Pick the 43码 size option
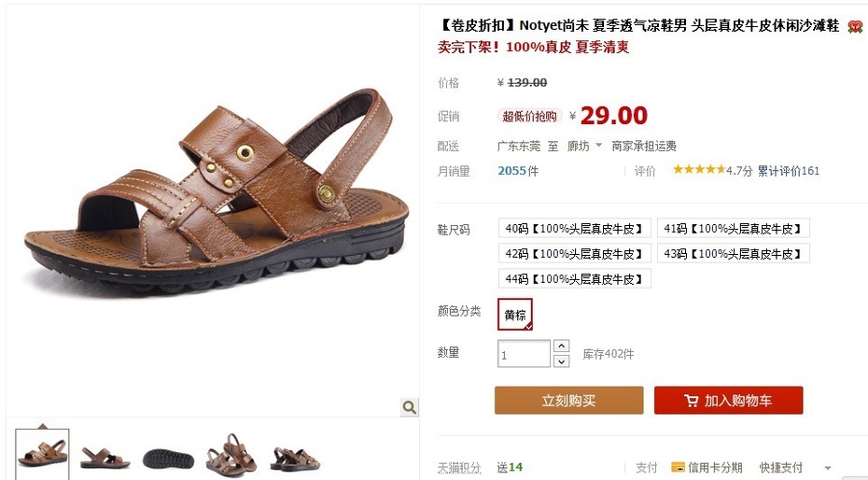The height and width of the screenshot is (480, 868). coord(734,254)
